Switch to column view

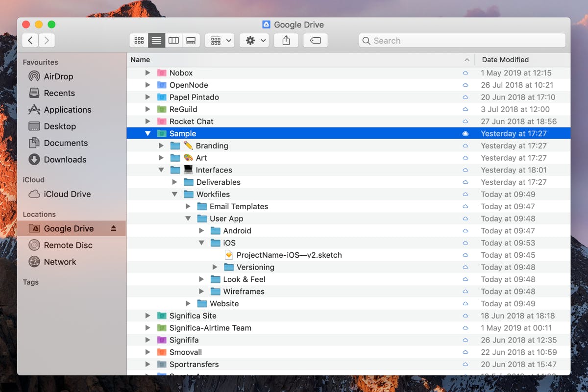pyautogui.click(x=173, y=41)
